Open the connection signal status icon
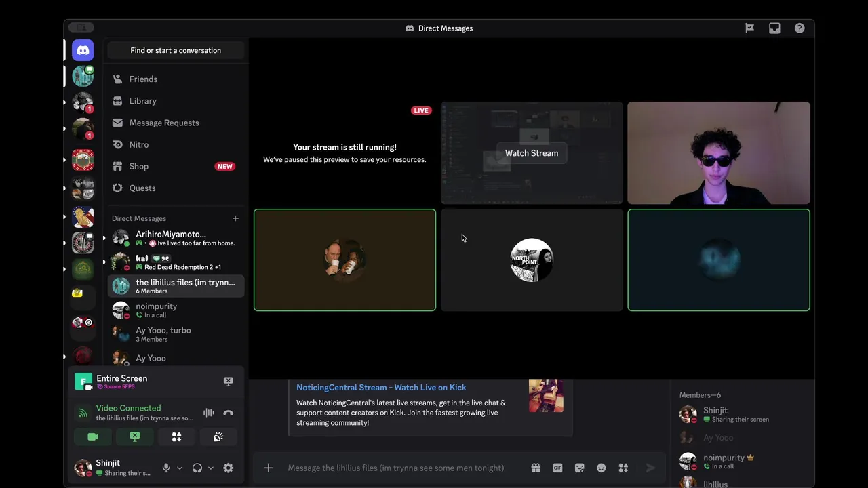The width and height of the screenshot is (868, 488). (83, 413)
